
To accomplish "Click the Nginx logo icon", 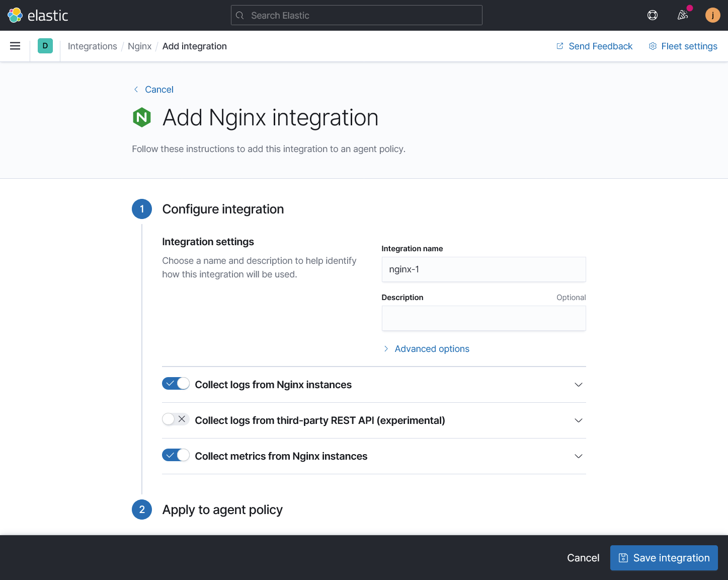I will [x=142, y=117].
